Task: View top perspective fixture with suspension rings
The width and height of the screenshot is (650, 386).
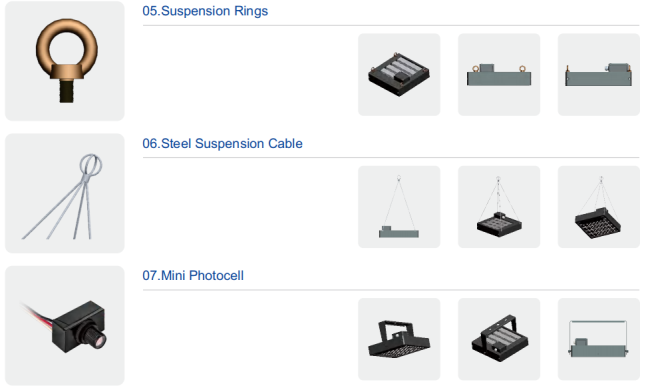Action: pyautogui.click(x=399, y=75)
